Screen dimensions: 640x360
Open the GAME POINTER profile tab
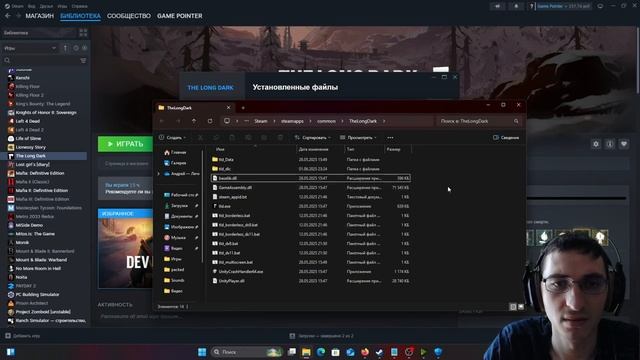pos(180,16)
